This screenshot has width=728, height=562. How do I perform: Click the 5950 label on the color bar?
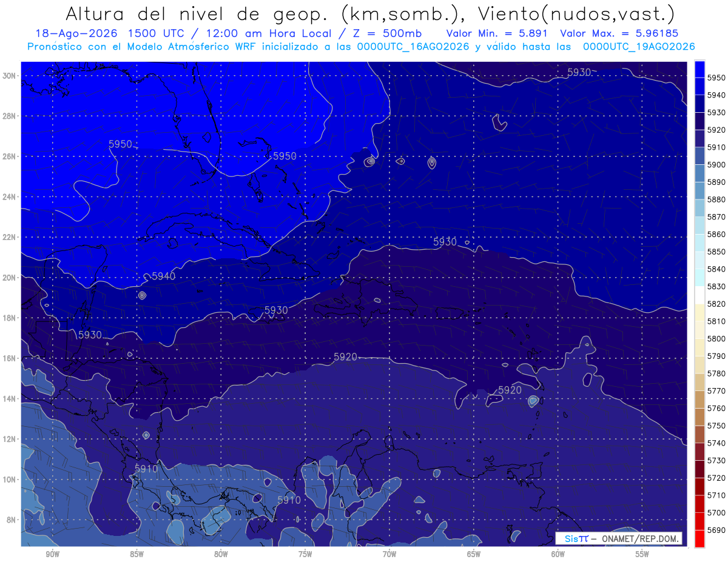pos(716,78)
